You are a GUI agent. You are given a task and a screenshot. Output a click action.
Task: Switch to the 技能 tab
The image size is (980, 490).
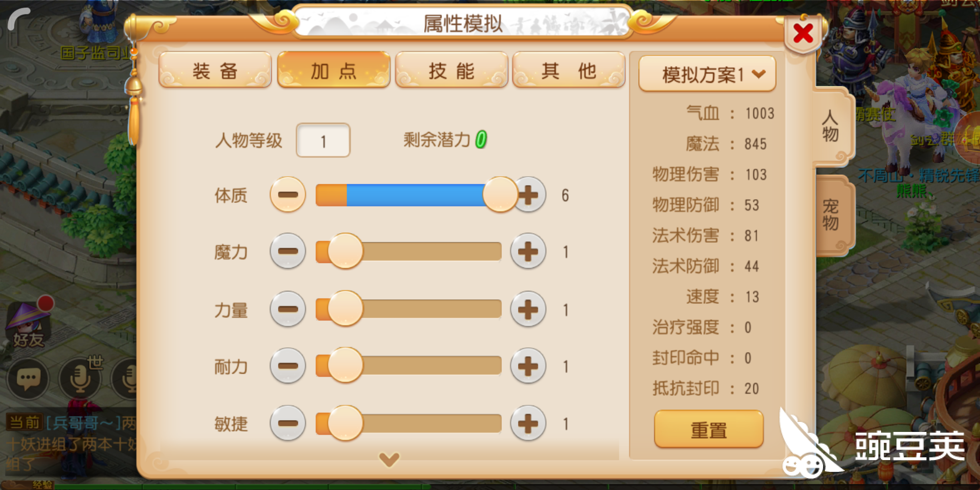451,70
